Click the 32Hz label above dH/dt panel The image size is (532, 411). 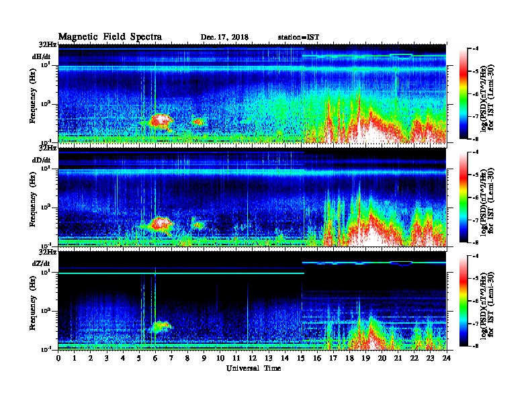[x=48, y=44]
